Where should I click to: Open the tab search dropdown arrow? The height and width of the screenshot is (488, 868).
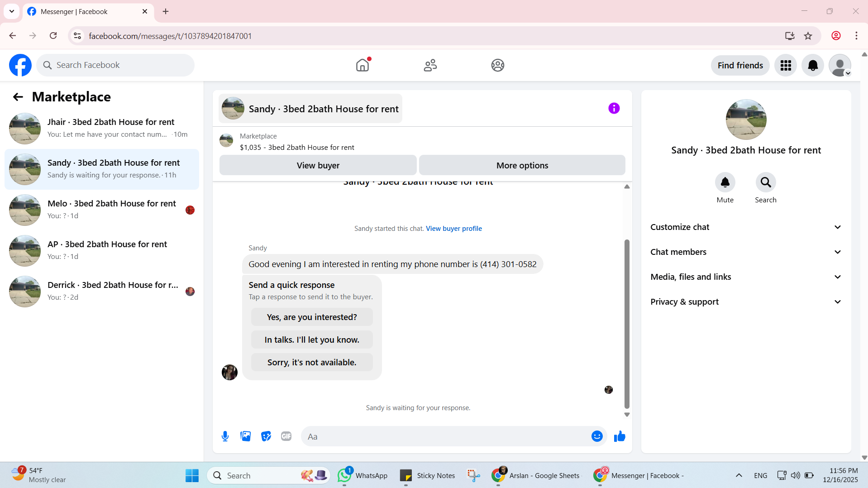pos(12,11)
